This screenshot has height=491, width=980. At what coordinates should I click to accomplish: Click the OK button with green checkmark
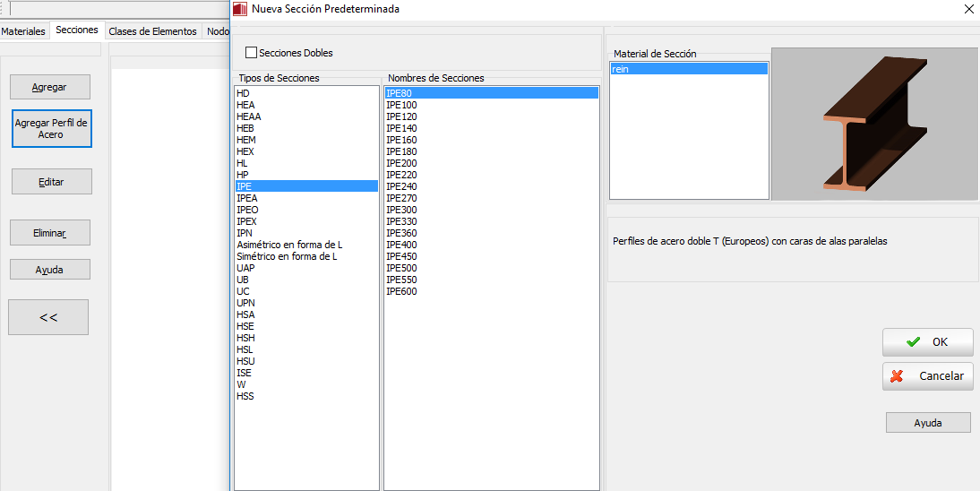(927, 342)
